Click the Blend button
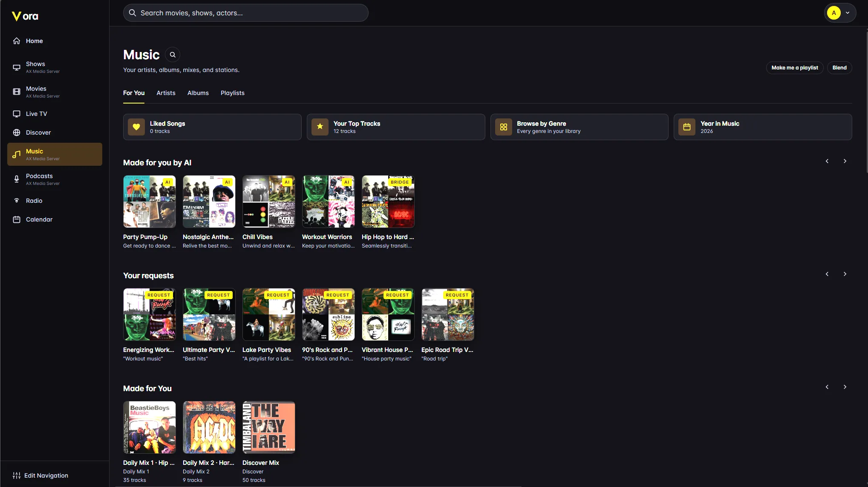Image resolution: width=868 pixels, height=487 pixels. tap(839, 68)
